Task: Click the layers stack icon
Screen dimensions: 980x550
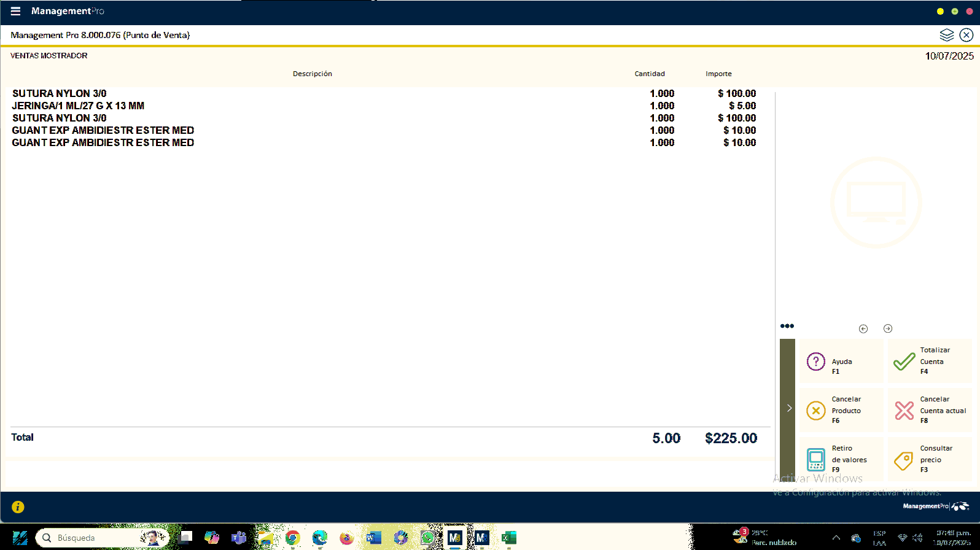Action: 947,35
